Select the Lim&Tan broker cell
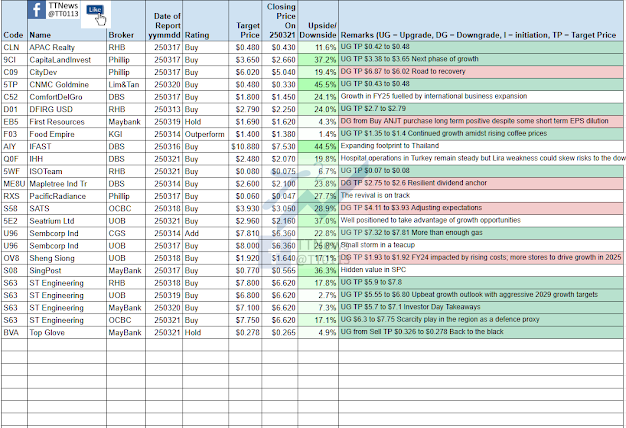626x428 pixels. point(126,85)
